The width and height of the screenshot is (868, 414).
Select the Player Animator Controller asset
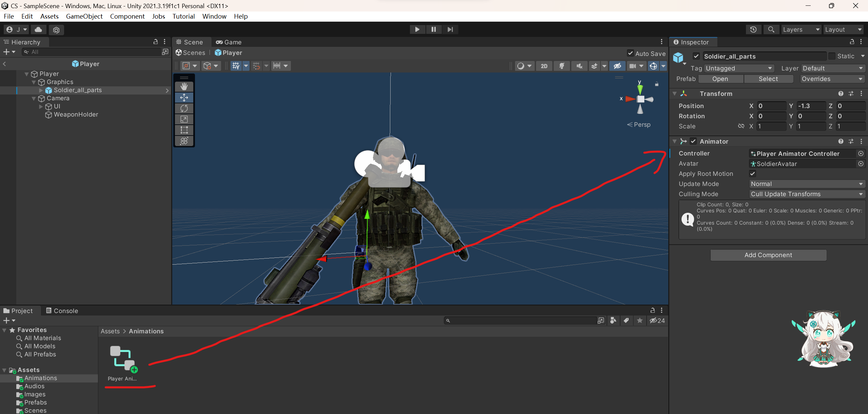(122, 364)
